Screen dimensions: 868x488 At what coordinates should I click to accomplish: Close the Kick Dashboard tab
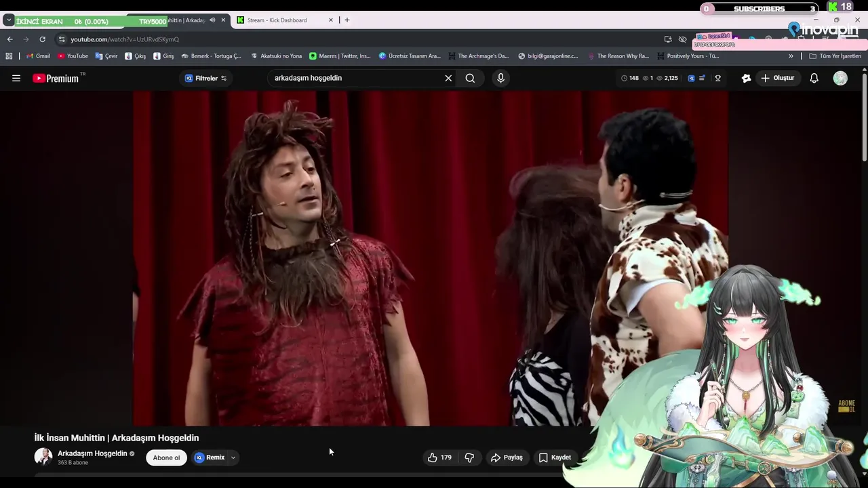(331, 20)
